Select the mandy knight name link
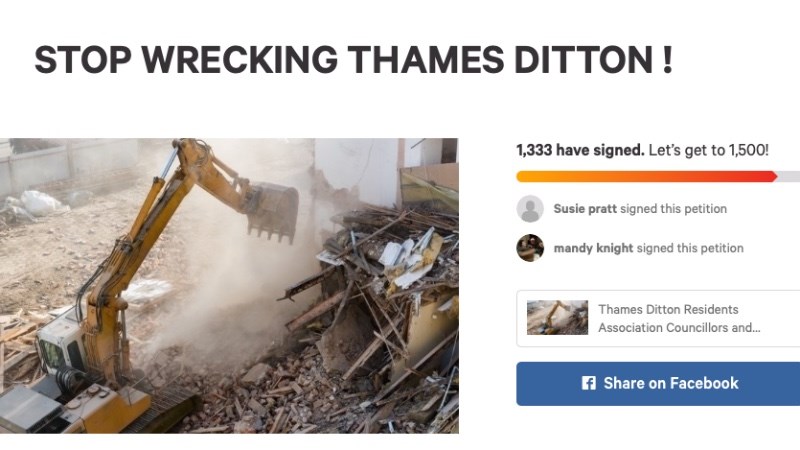Viewport: 800px width, 450px height. pyautogui.click(x=593, y=248)
